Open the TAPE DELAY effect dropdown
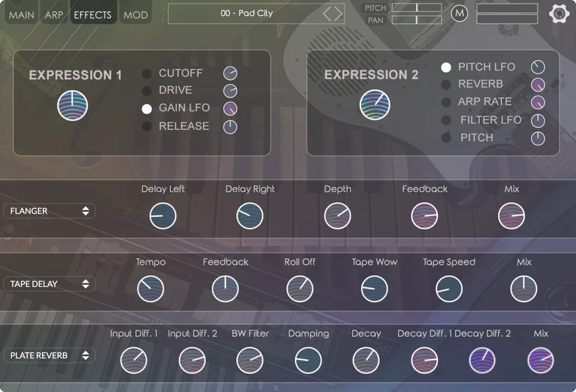Screen dimensions: 576x392 pos(49,283)
